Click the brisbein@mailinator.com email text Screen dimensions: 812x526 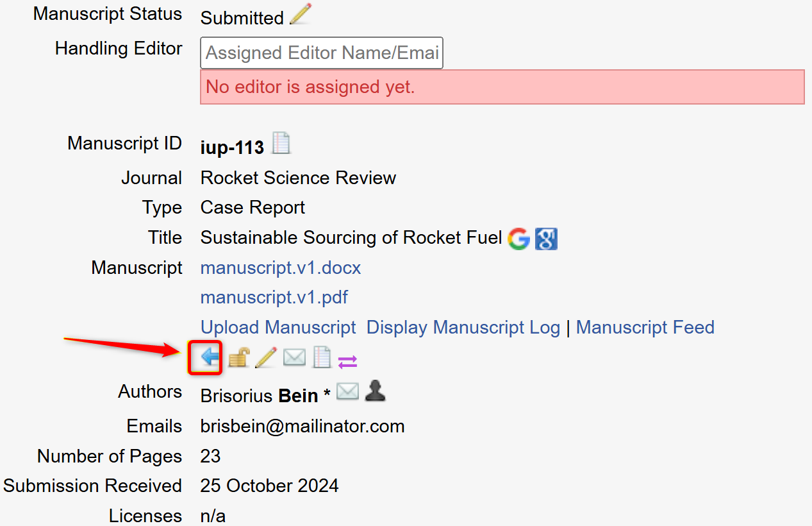point(302,426)
